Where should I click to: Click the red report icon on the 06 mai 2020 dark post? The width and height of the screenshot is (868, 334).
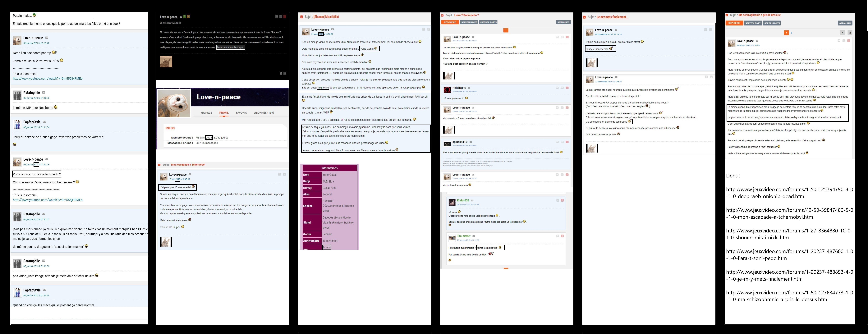pyautogui.click(x=285, y=16)
